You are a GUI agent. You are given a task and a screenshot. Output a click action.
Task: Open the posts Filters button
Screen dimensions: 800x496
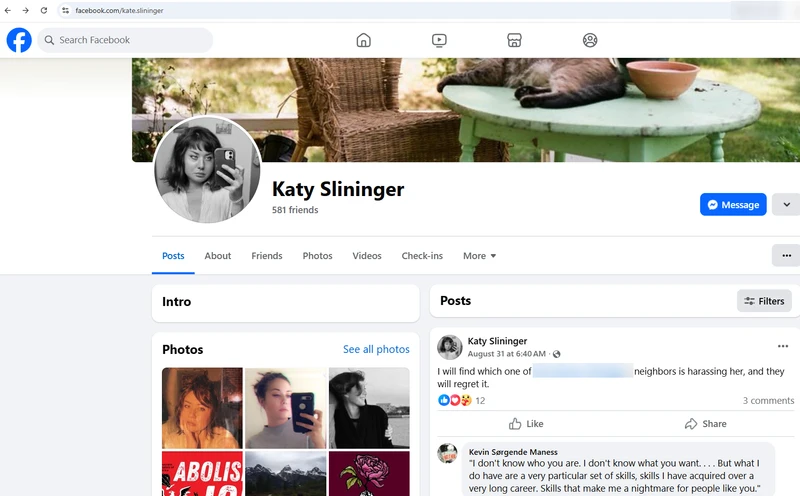(764, 301)
